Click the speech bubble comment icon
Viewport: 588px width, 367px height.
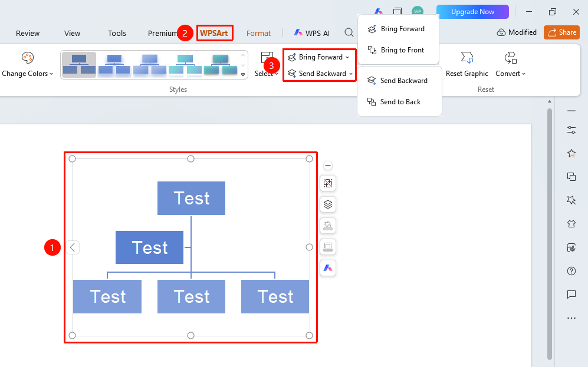pos(571,295)
